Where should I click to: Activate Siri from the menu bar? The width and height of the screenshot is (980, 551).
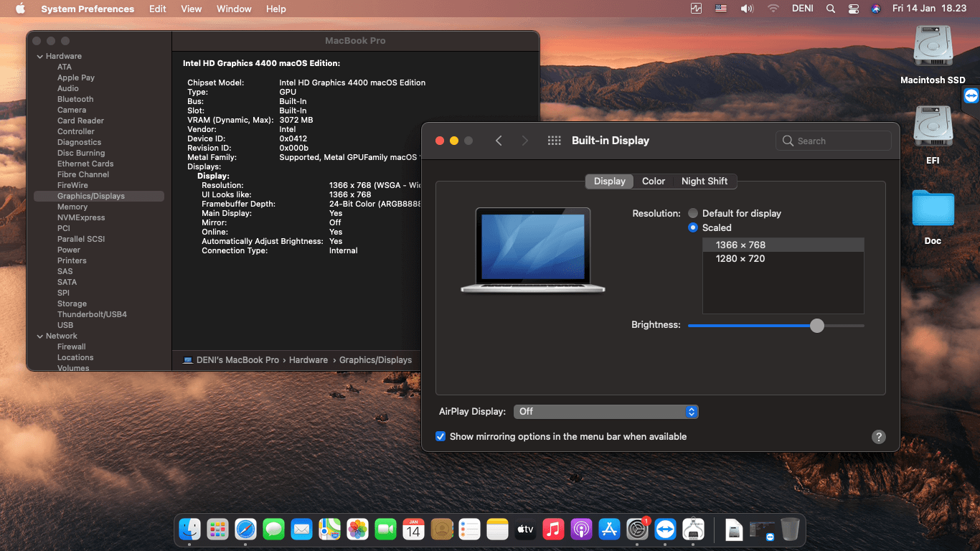point(875,9)
